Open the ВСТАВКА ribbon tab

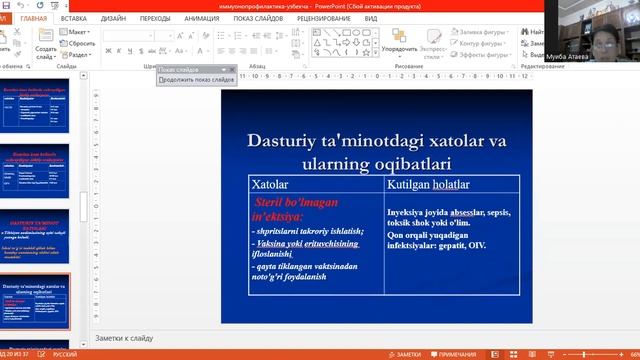pyautogui.click(x=73, y=18)
